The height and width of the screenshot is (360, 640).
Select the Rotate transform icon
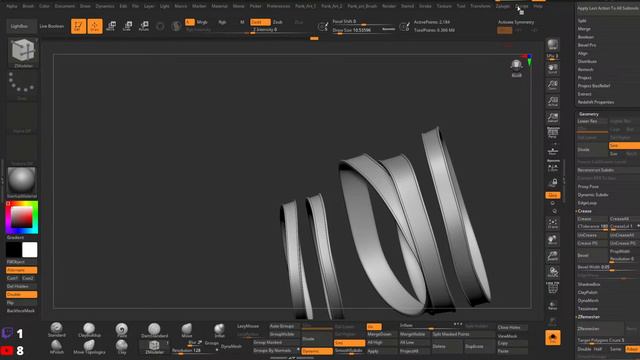[x=144, y=26]
